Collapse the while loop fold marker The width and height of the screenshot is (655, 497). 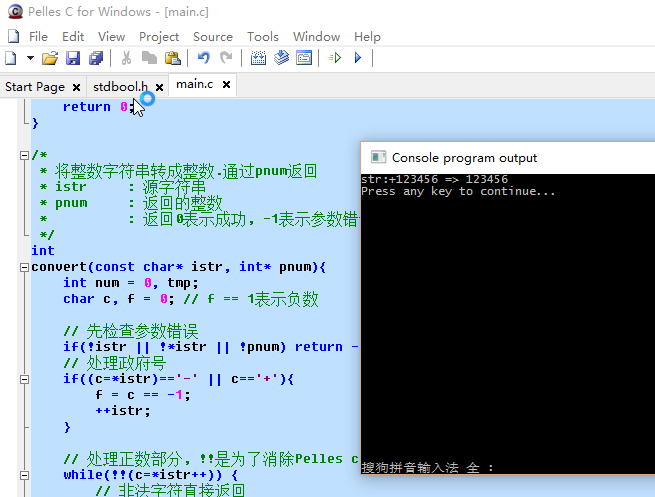[25, 475]
